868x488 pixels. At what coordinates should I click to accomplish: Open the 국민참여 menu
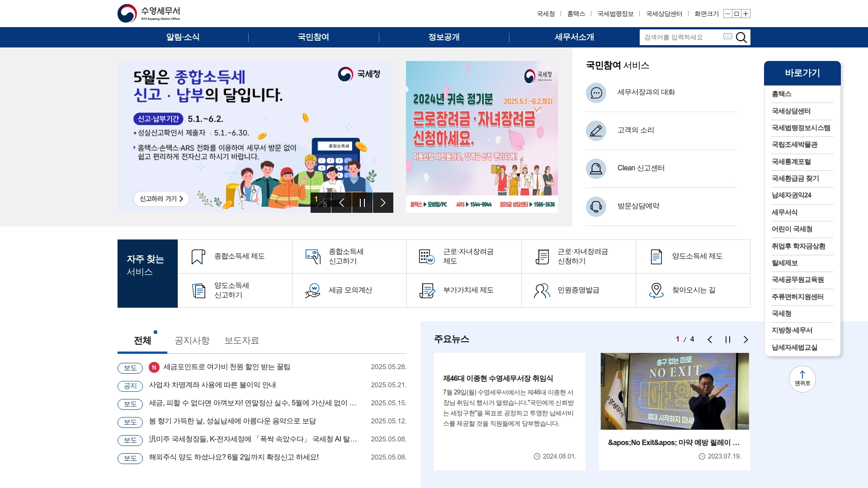click(x=313, y=37)
